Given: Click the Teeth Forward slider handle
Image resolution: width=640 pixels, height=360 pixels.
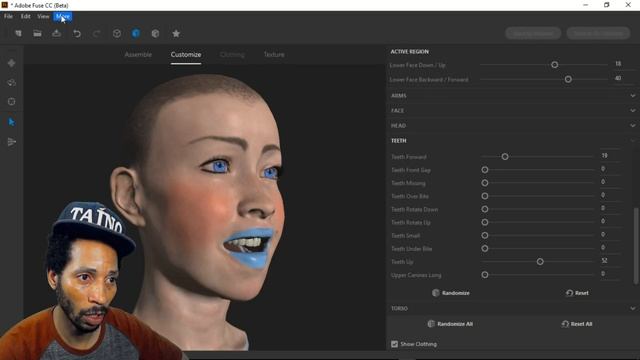Looking at the screenshot, I should [x=505, y=156].
